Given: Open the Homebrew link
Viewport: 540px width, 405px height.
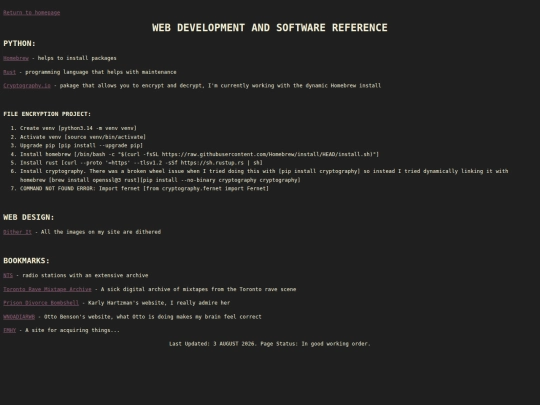Looking at the screenshot, I should (16, 58).
